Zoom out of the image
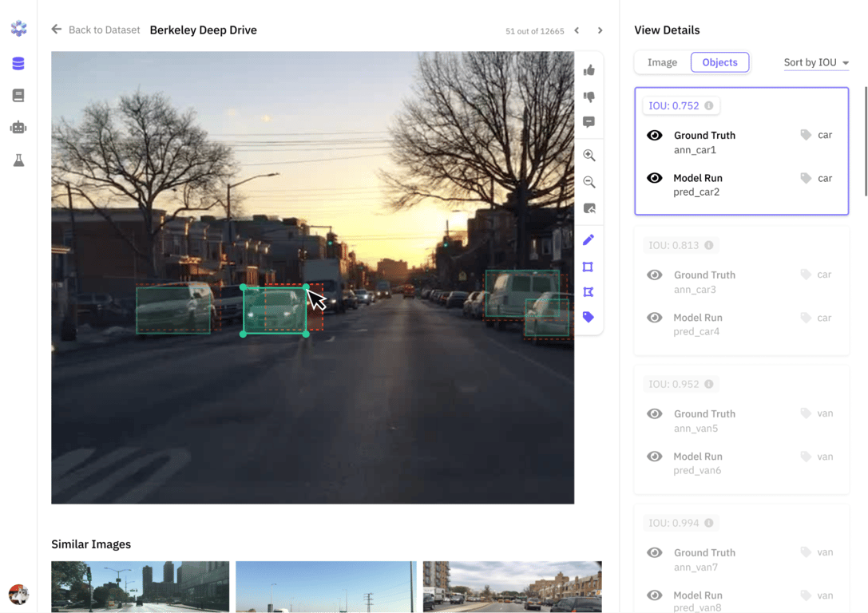This screenshot has height=613, width=868. click(589, 182)
